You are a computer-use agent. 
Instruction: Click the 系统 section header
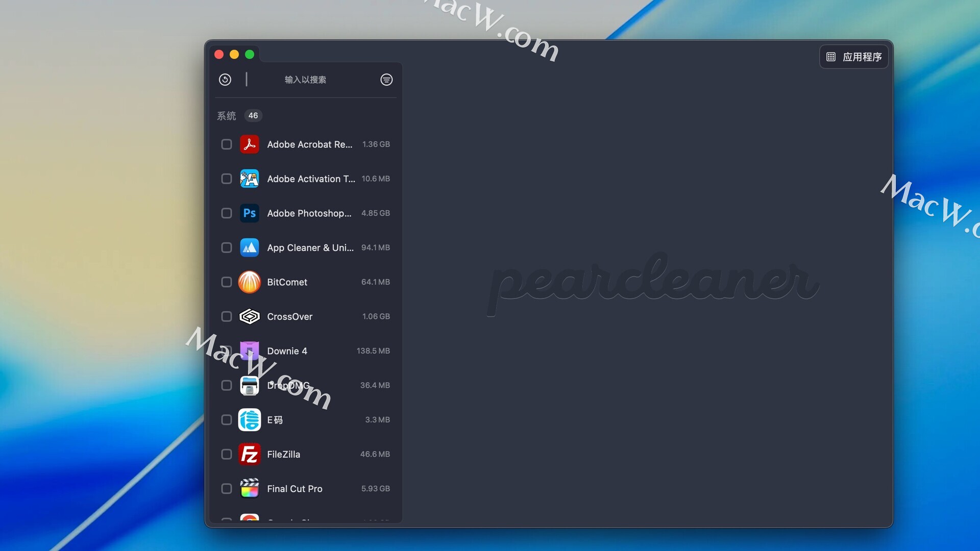(x=227, y=116)
